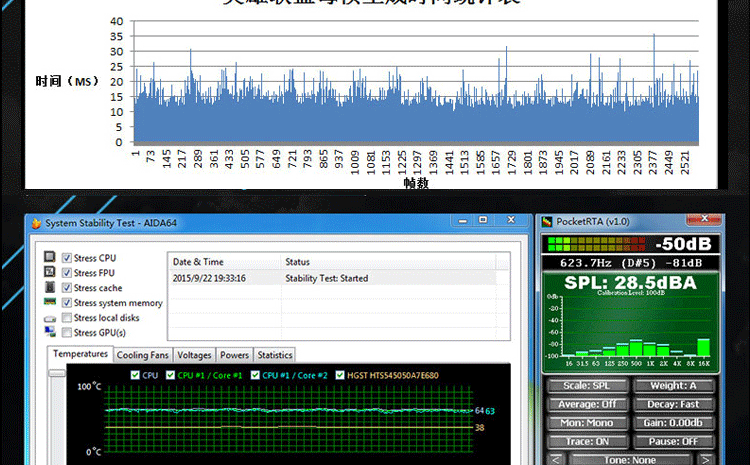Open the Statistics tab
Screen dimensions: 750x465
(275, 355)
